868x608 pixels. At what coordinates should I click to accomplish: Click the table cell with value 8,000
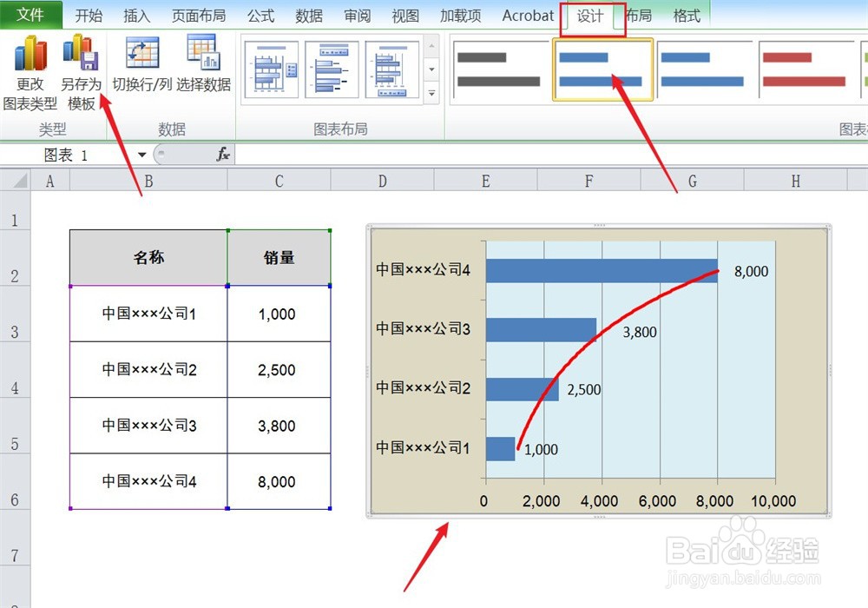[x=279, y=481]
